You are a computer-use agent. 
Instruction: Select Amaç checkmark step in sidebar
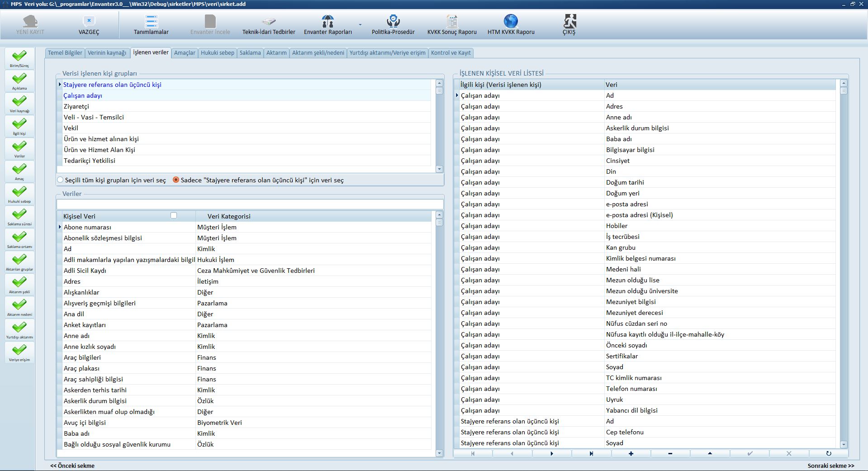[19, 171]
